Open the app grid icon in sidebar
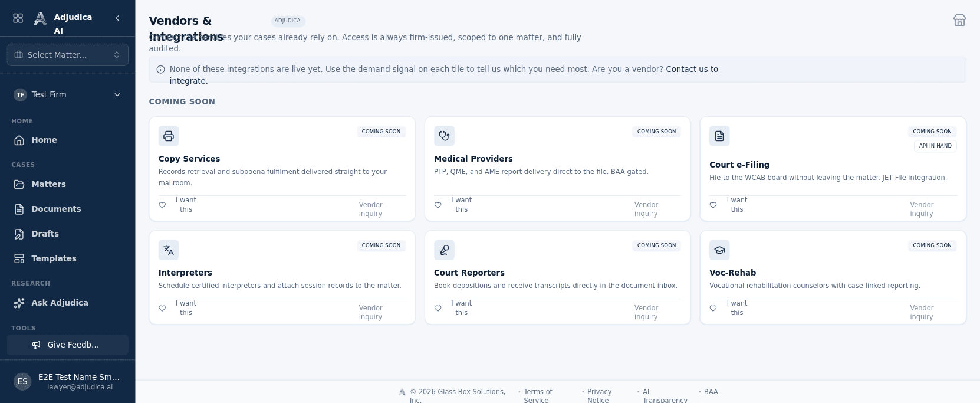 tap(18, 18)
